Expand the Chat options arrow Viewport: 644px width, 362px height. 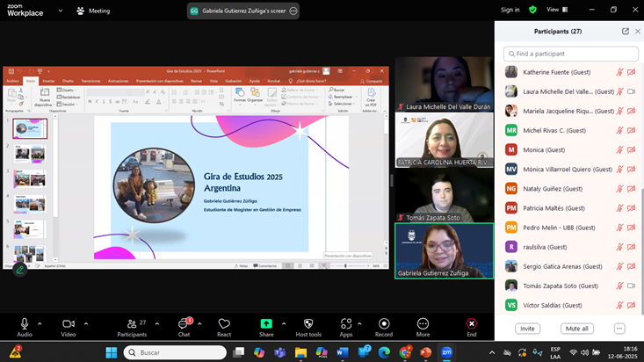coord(199,324)
